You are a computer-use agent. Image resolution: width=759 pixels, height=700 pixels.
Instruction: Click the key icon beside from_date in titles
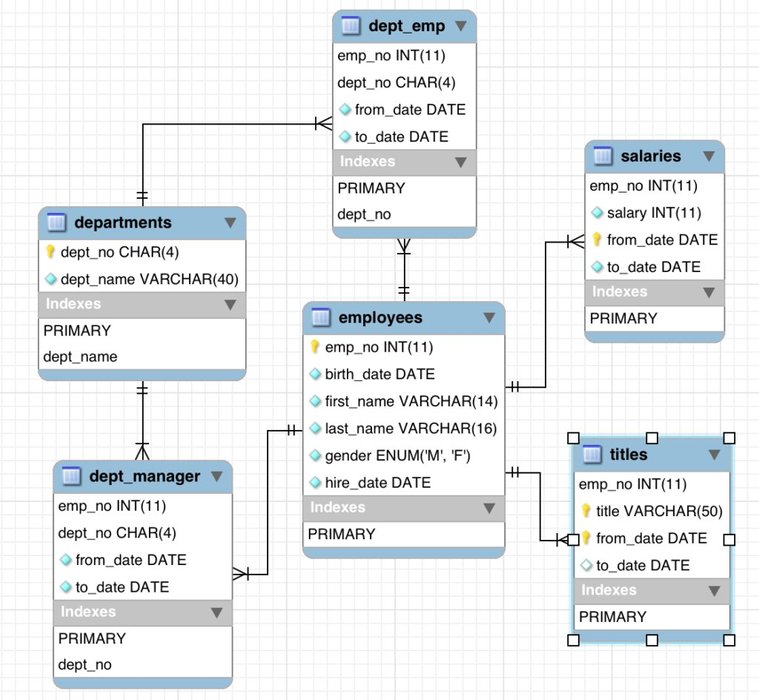[x=586, y=538]
